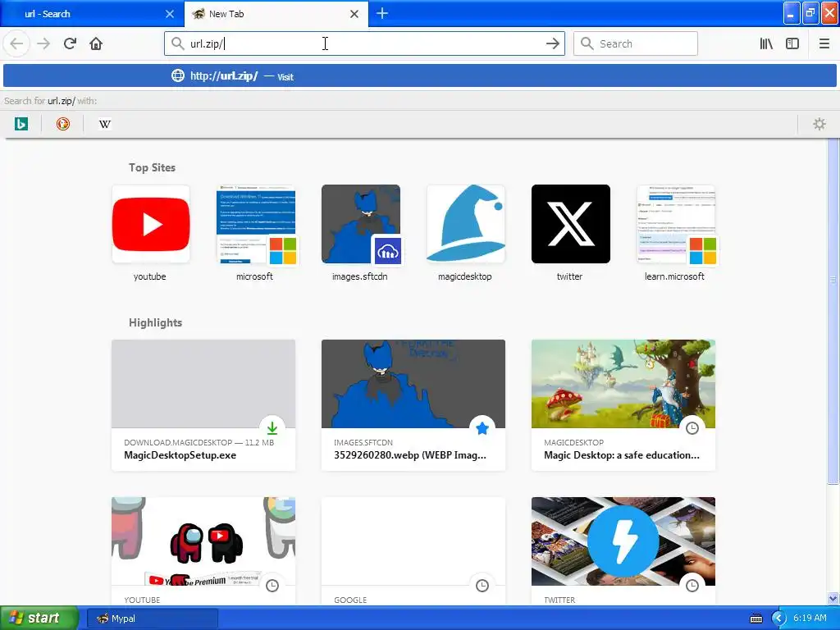
Task: Click the 6:19 AM clock
Action: click(810, 619)
